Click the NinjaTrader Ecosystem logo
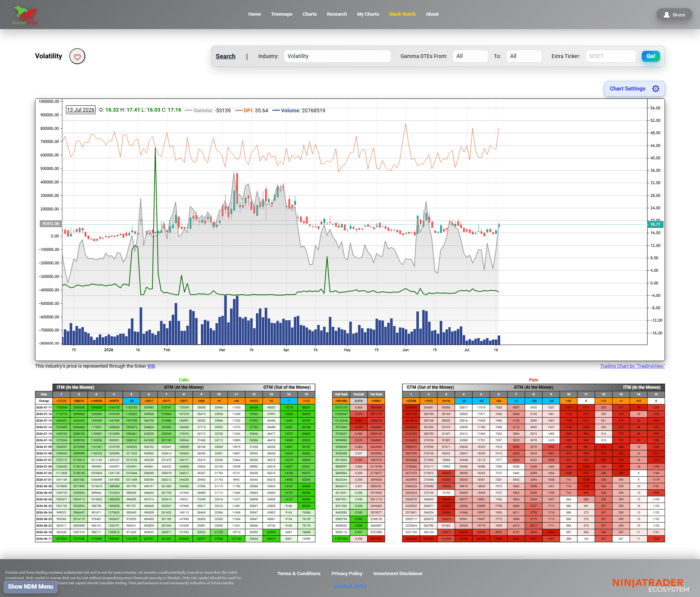Screen dimensions: 700x597 pyautogui.click(x=650, y=585)
